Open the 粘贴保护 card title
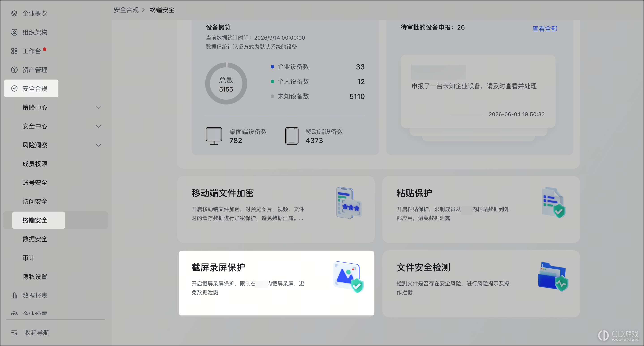This screenshot has height=346, width=644. click(414, 193)
